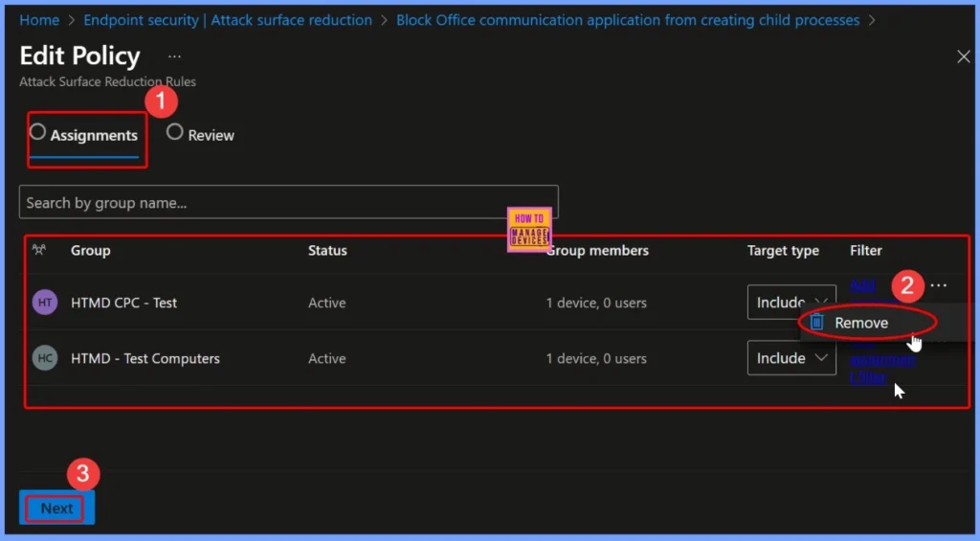Image resolution: width=980 pixels, height=541 pixels.
Task: Click Active status for HTMD CPC - Test
Action: pos(327,303)
